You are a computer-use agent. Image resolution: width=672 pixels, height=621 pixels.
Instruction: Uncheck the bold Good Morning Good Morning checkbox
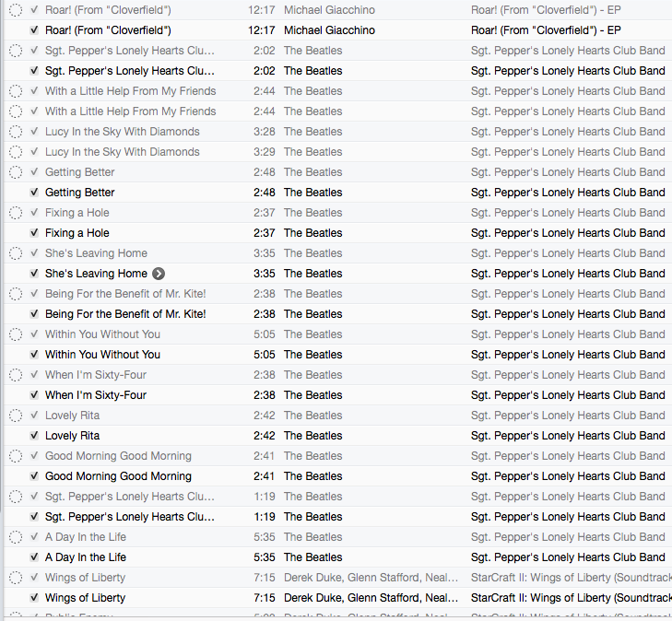(x=34, y=475)
